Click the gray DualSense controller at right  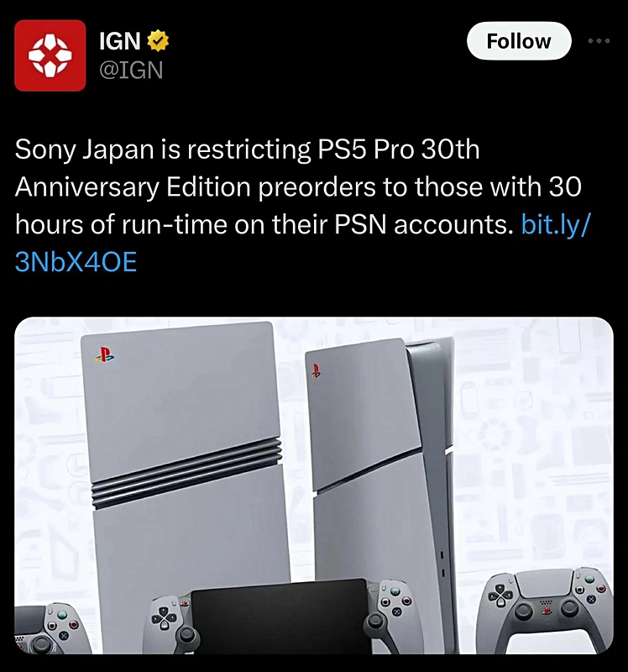(546, 610)
